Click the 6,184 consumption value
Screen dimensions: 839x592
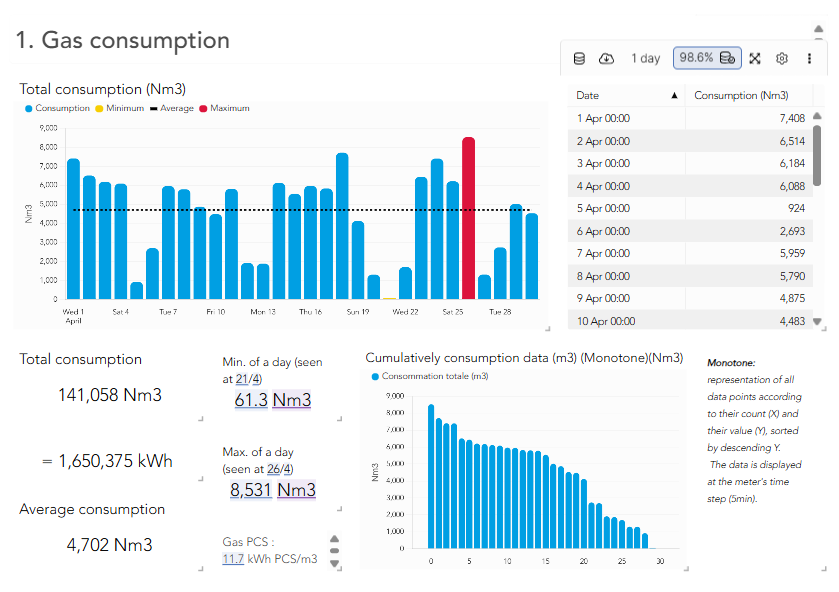pos(792,163)
